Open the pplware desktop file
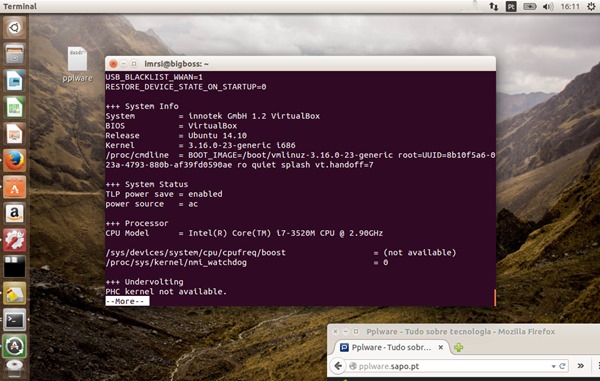Screen dimensions: 600x381 (77, 64)
